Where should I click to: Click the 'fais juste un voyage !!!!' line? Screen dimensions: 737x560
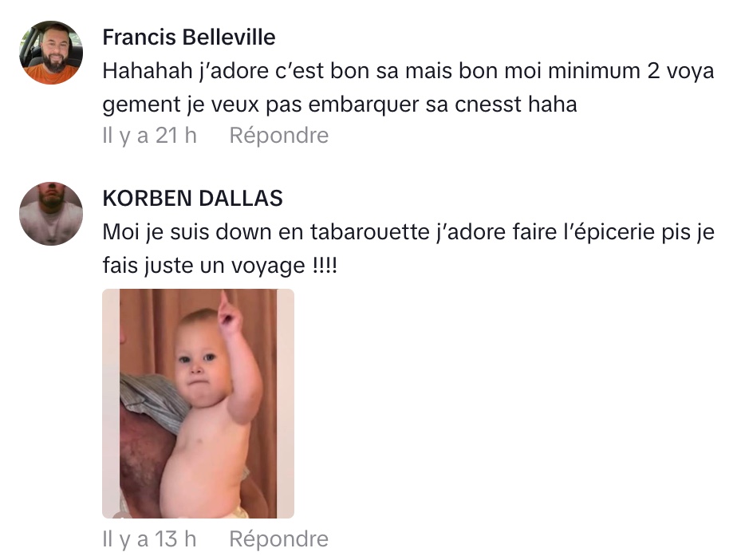click(x=220, y=265)
